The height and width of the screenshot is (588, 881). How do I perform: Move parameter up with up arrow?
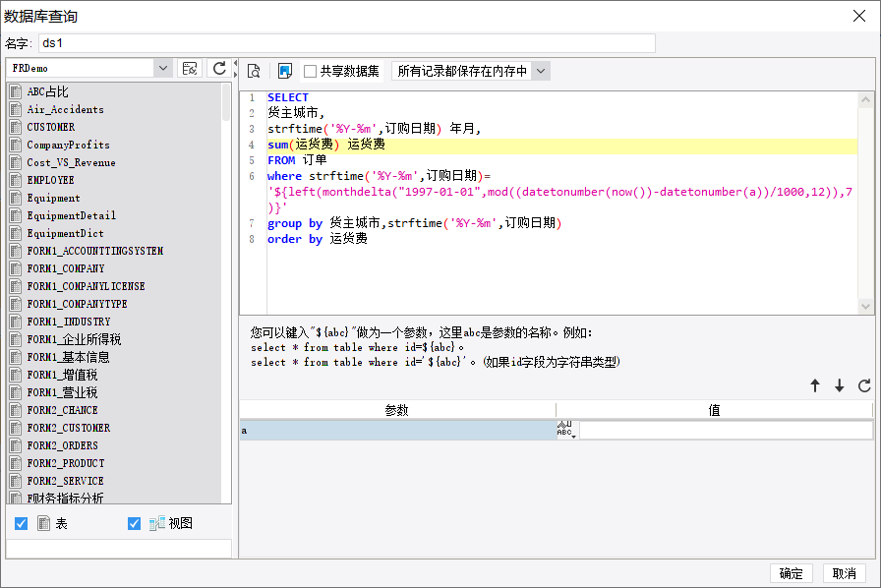click(815, 385)
